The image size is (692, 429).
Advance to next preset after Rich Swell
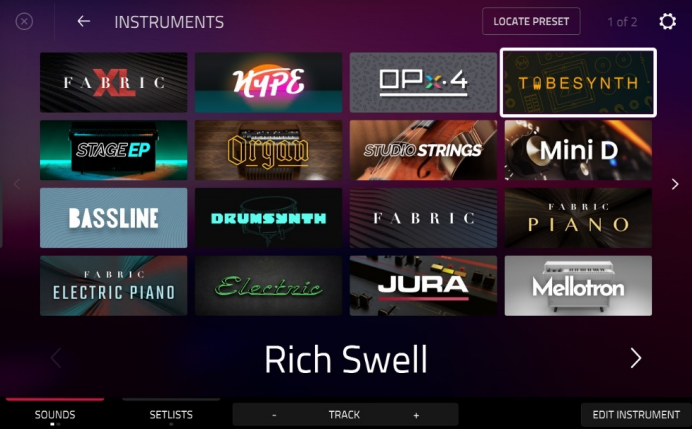tap(636, 358)
